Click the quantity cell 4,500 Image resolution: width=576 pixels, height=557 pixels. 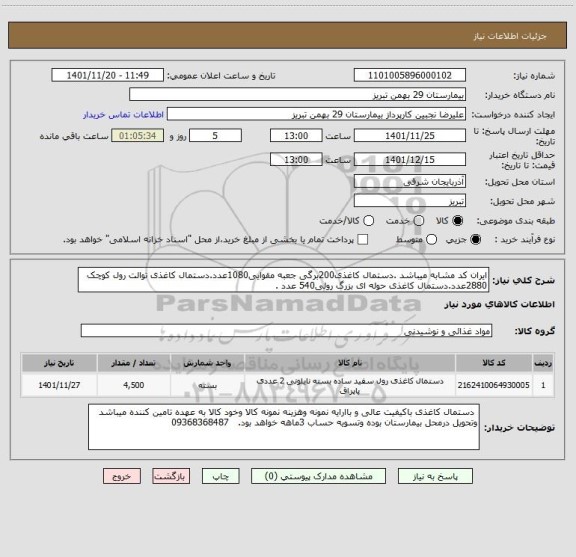(x=134, y=385)
